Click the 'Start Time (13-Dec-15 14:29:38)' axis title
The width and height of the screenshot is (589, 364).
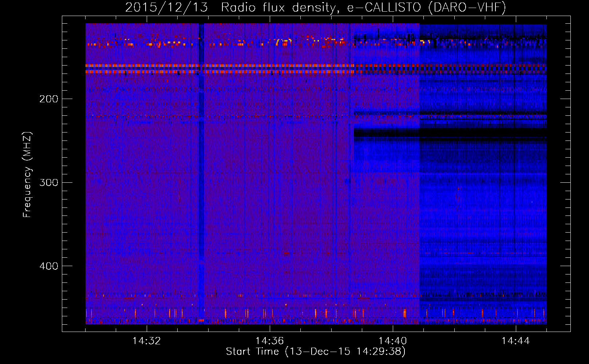coord(316,352)
